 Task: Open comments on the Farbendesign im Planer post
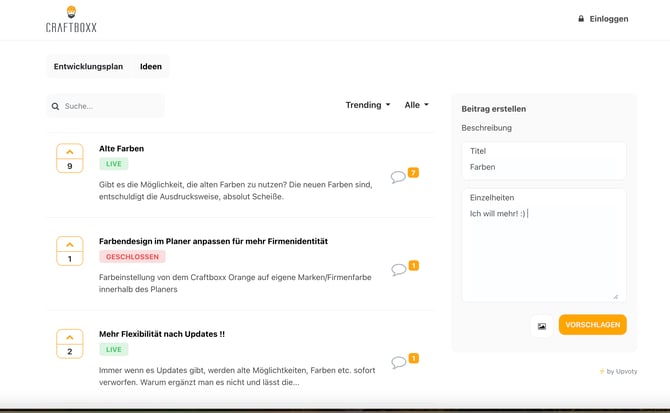[x=399, y=269]
